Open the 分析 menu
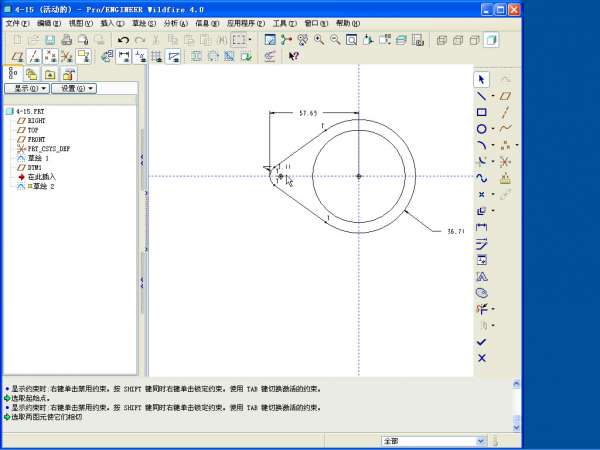The width and height of the screenshot is (600, 450). click(x=174, y=22)
